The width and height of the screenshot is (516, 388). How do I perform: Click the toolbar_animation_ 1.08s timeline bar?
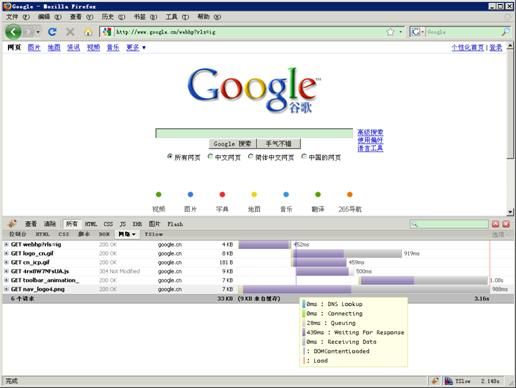click(x=424, y=280)
